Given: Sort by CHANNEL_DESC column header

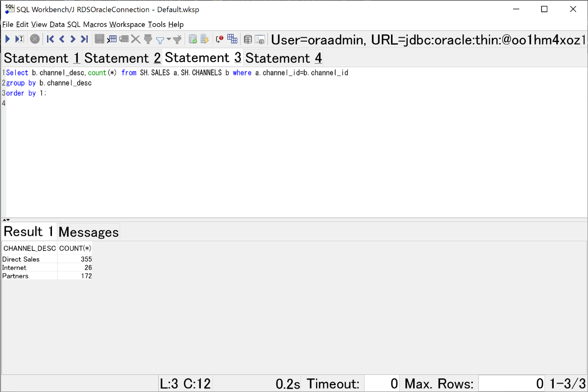Looking at the screenshot, I should point(29,248).
